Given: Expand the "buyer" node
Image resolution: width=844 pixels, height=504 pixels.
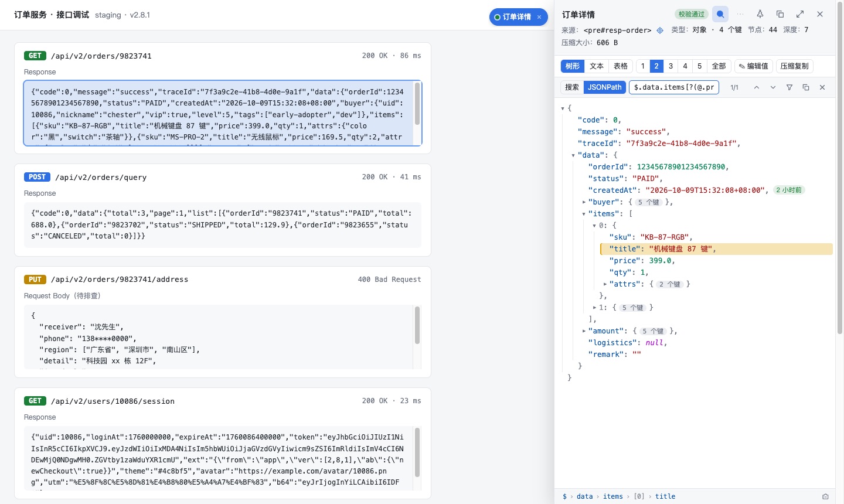Looking at the screenshot, I should (584, 202).
